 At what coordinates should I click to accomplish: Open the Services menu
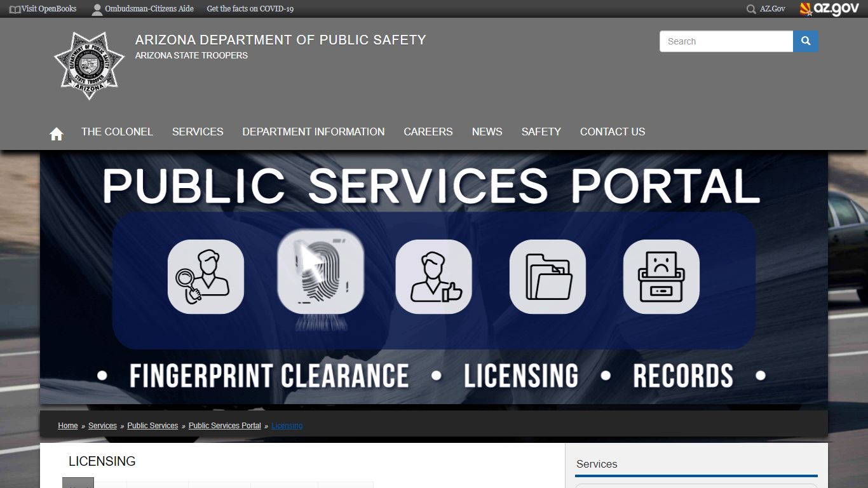tap(198, 132)
